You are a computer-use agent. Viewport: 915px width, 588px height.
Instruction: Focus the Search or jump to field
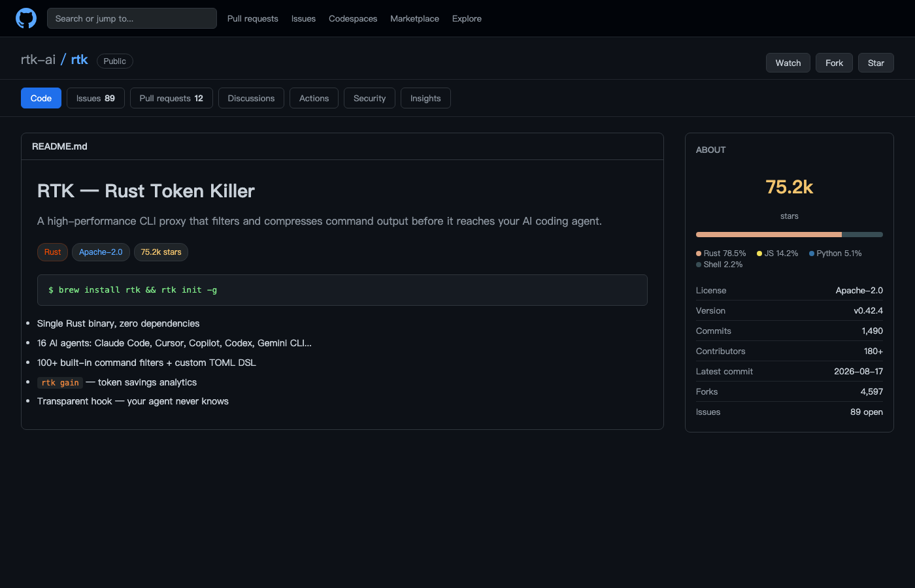tap(132, 18)
